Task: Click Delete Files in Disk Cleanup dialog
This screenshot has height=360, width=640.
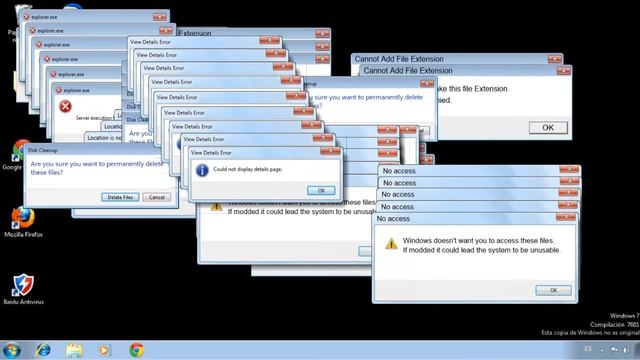Action: 120,197
